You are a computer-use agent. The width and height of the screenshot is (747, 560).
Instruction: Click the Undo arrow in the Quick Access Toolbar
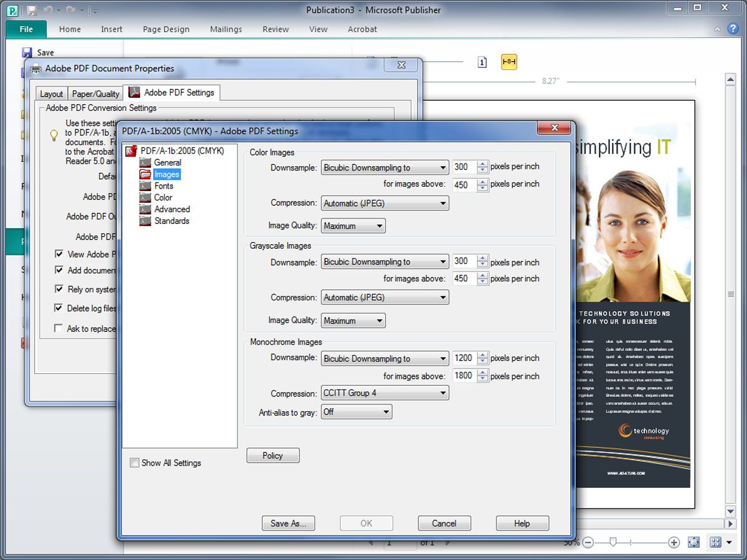point(49,10)
